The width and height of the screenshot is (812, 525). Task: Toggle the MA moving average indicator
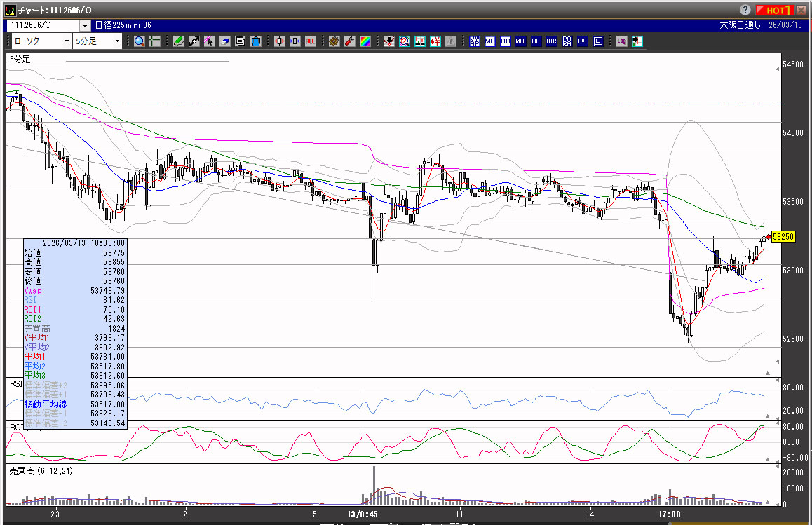point(490,41)
